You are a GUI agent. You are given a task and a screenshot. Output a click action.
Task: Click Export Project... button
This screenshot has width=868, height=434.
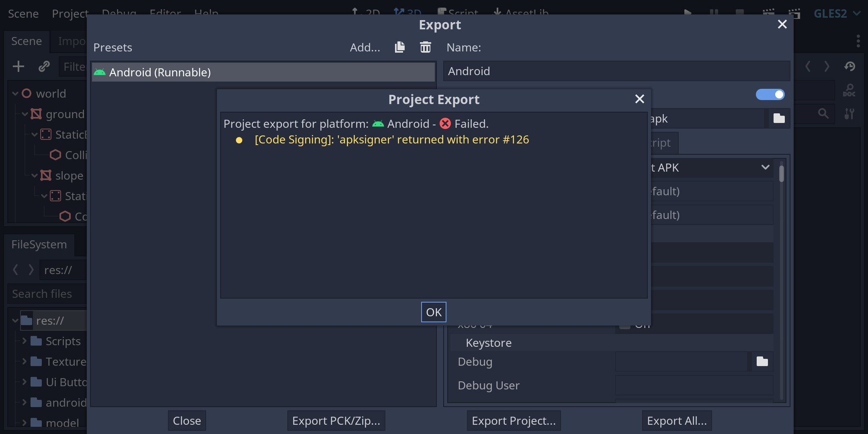514,421
